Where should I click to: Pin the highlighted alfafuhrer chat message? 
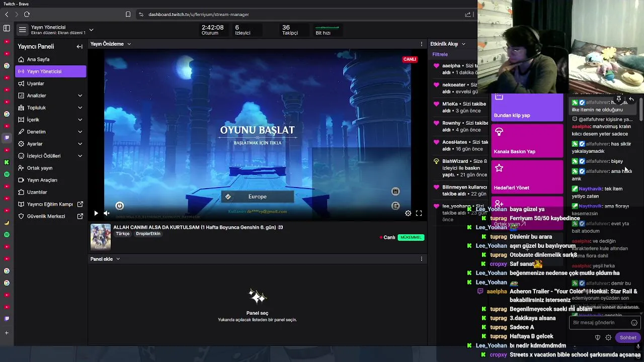[x=619, y=99]
